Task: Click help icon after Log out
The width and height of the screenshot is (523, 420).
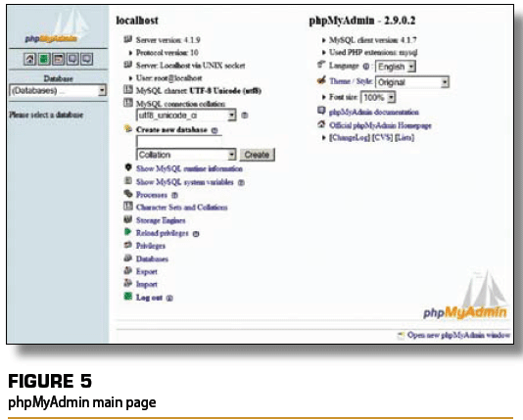Action: [169, 299]
